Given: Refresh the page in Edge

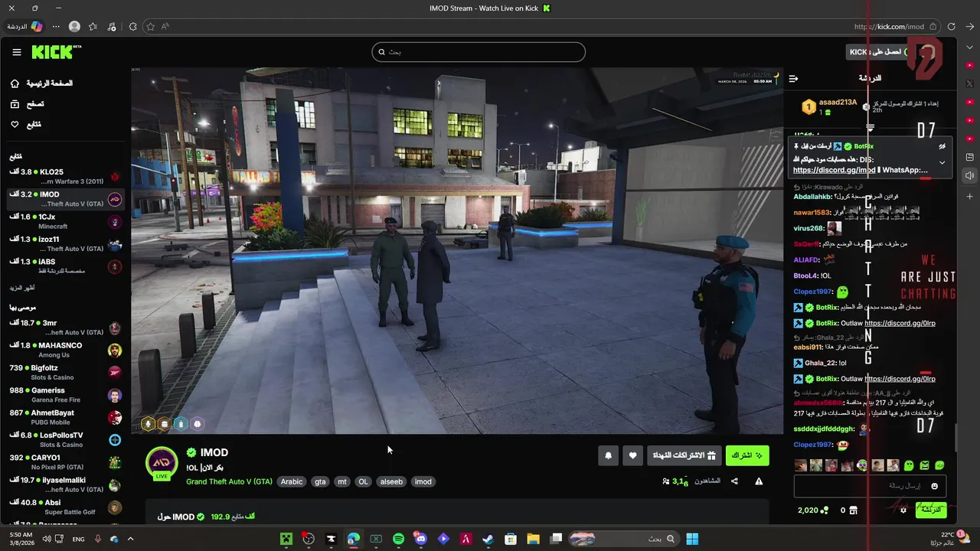Looking at the screenshot, I should 951,26.
